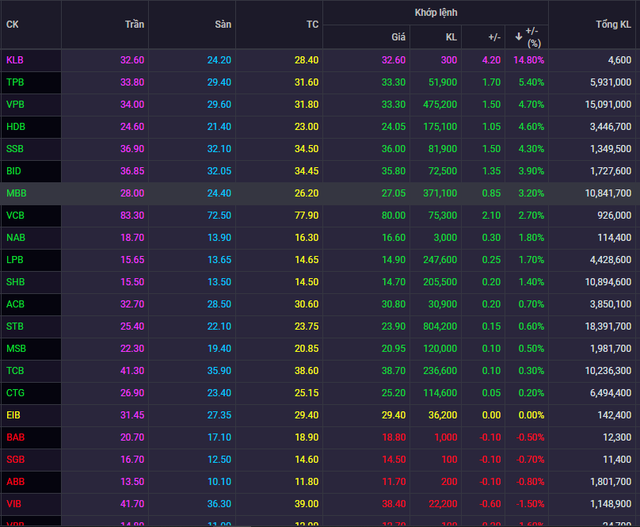The height and width of the screenshot is (527, 640).
Task: Select the Giá column header
Action: pos(397,37)
